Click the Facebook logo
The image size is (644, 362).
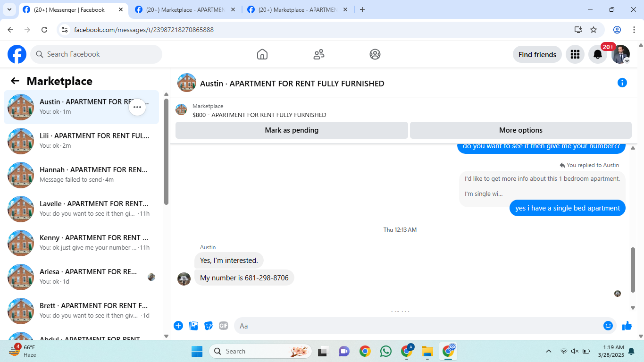click(x=17, y=54)
